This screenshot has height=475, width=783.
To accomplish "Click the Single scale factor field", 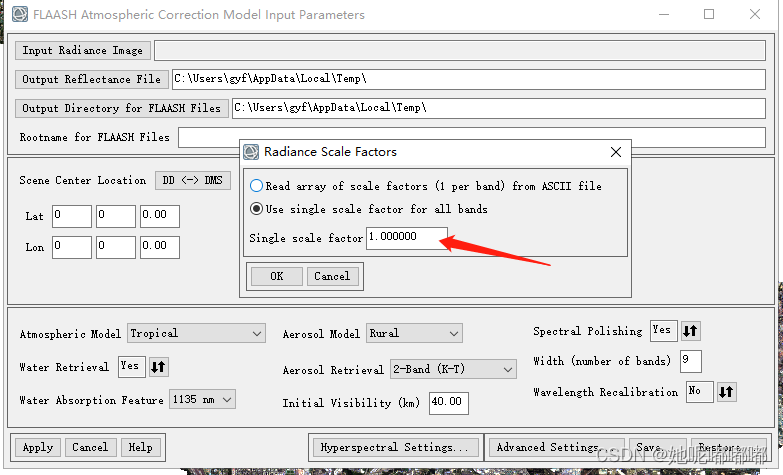I will 406,238.
